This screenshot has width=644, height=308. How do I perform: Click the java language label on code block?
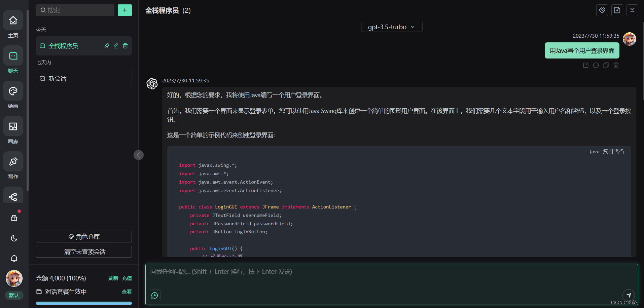[594, 152]
